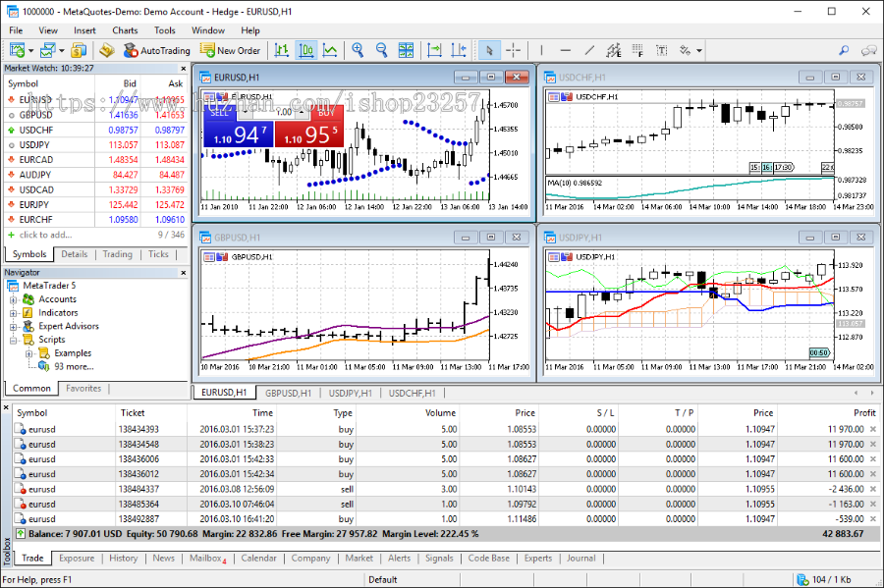
Task: Sort trades by the Profit column header
Action: tap(829, 413)
